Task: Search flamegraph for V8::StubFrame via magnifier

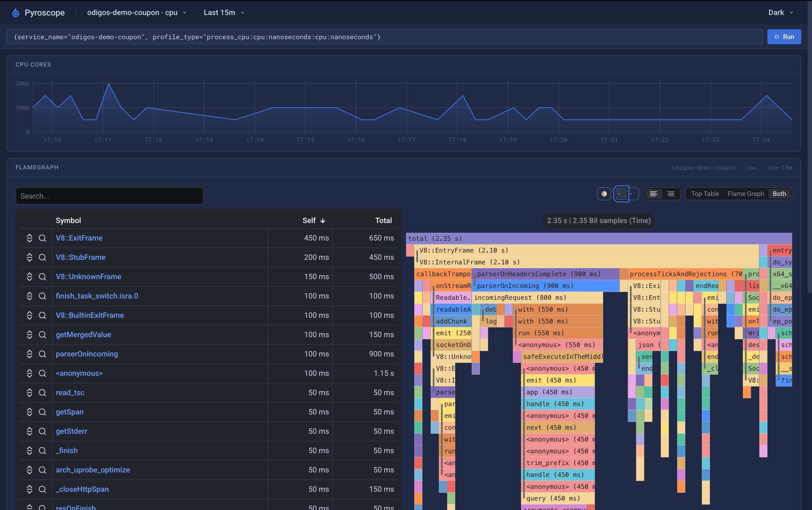Action: tap(42, 257)
